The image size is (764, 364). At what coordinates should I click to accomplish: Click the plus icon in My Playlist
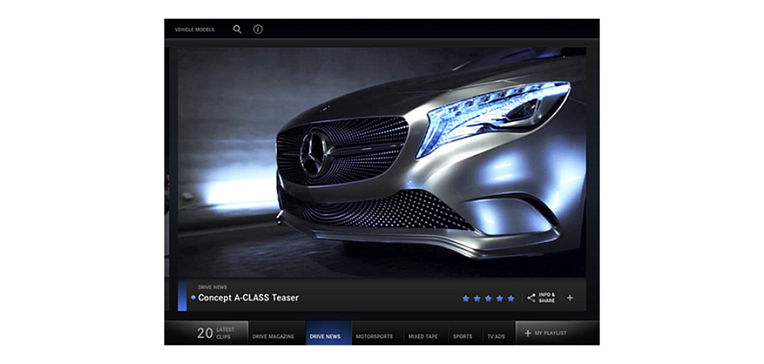click(528, 333)
